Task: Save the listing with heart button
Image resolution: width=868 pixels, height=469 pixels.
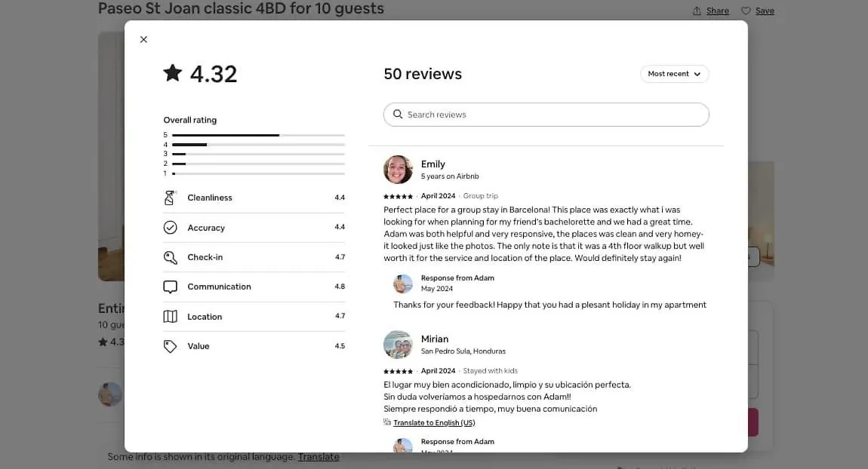Action: pyautogui.click(x=758, y=11)
